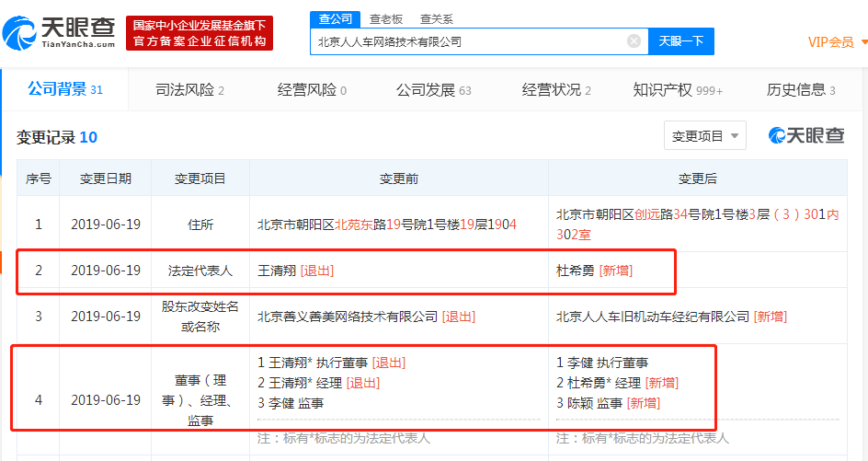Select the 变更后 column header
This screenshot has width=868, height=461.
[x=698, y=179]
